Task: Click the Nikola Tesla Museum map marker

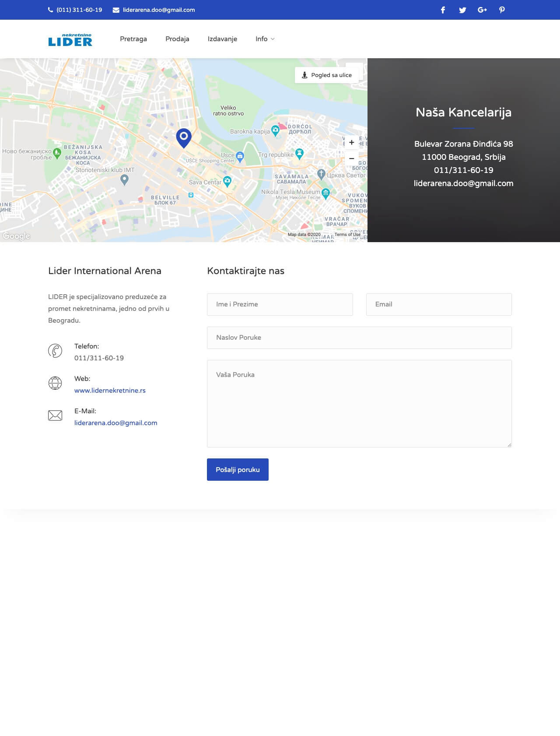Action: (326, 193)
